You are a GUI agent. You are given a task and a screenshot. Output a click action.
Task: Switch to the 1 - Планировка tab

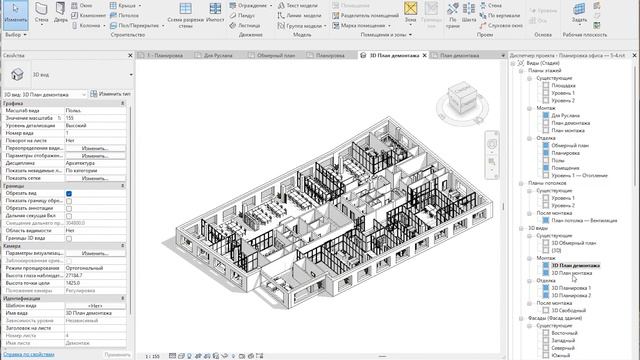pos(164,56)
